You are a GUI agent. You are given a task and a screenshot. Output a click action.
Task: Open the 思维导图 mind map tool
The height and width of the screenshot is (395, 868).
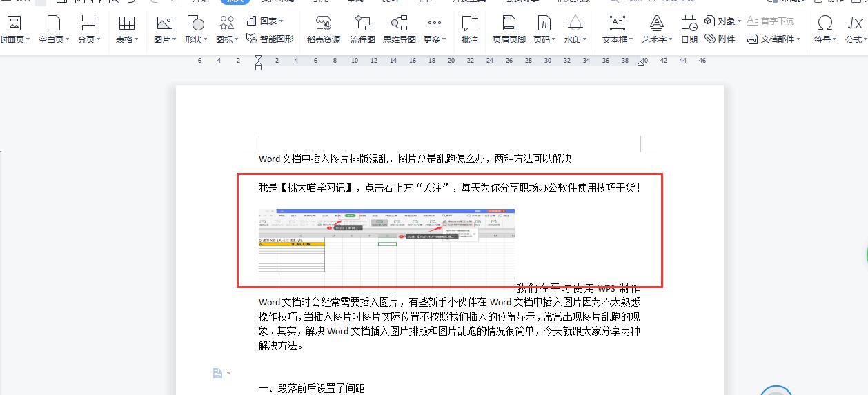click(x=400, y=30)
